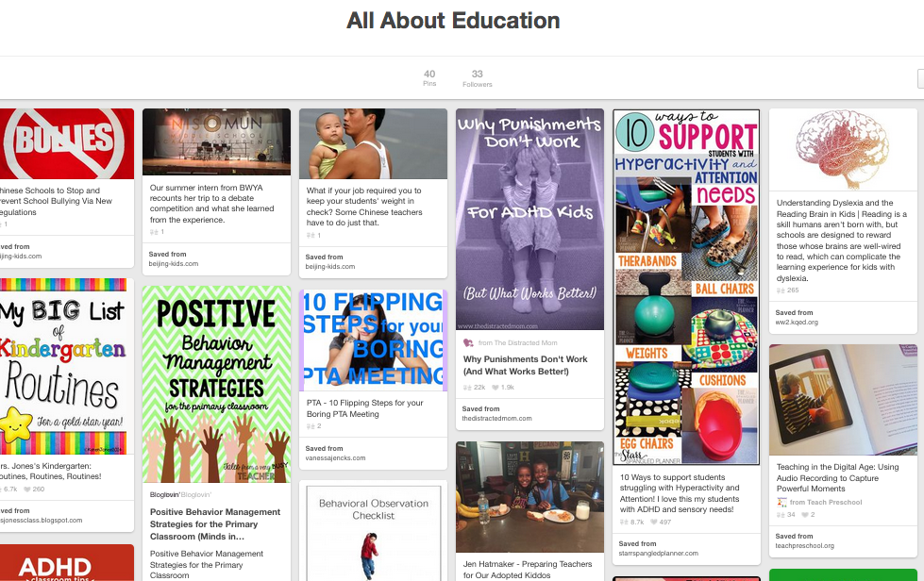The width and height of the screenshot is (924, 581).
Task: Open the ww2.kqed.org source link
Action: coord(797,322)
